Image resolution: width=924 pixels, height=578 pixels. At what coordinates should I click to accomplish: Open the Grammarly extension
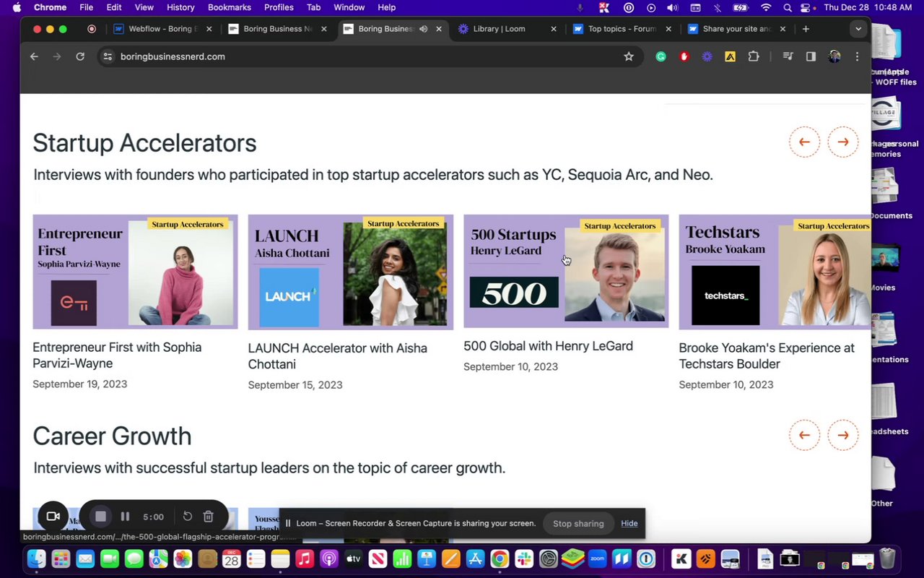pos(661,56)
